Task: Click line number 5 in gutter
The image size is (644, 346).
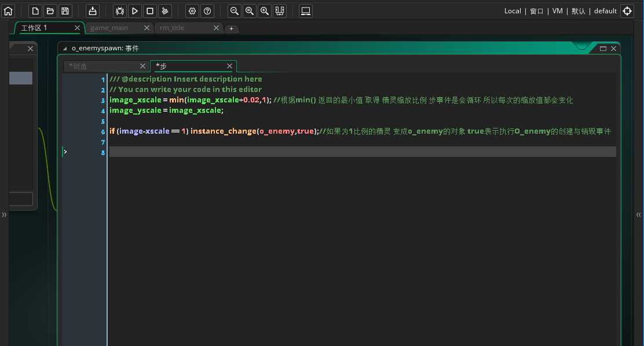Action: click(103, 122)
